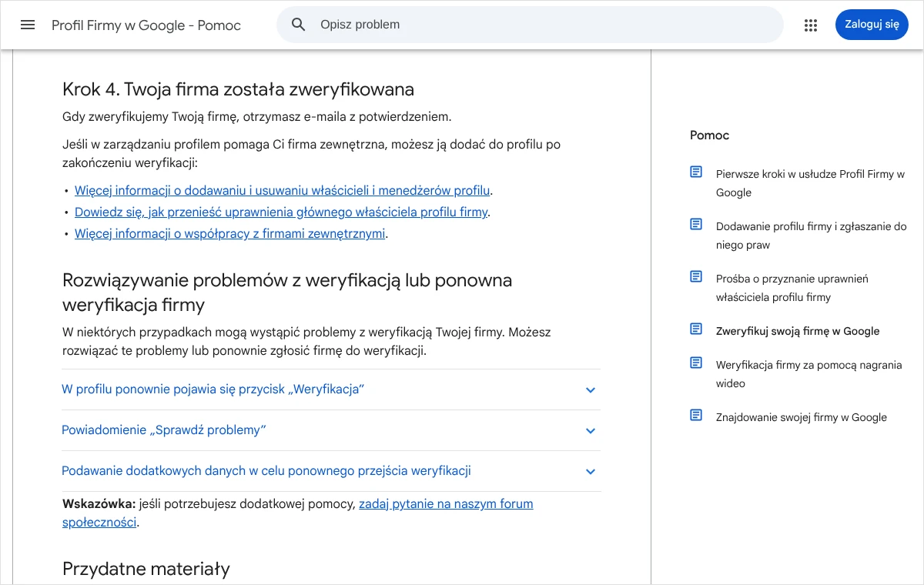The height and width of the screenshot is (585, 924).
Task: Open 'Weryfikacja firmy za pomocą nagrania wideo'
Action: [x=808, y=374]
